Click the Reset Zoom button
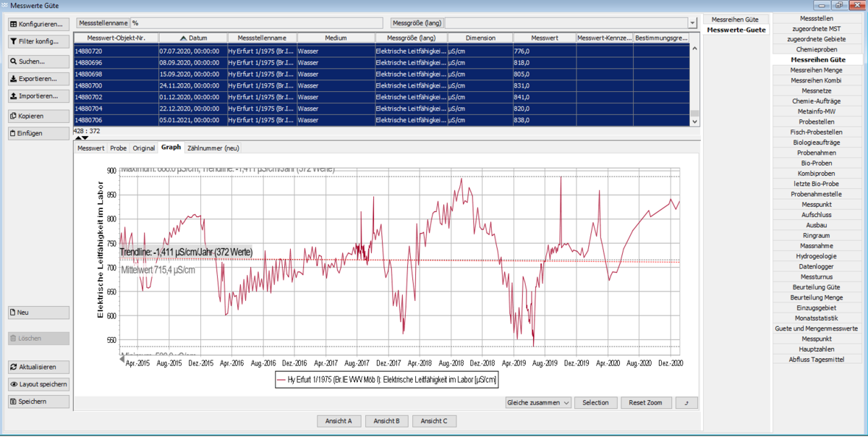868x437 pixels. [x=646, y=402]
